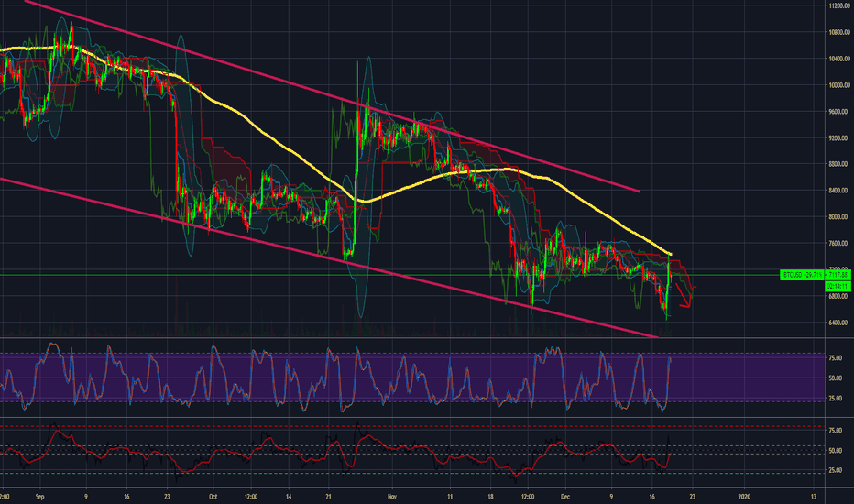
Task: Click the BTCUSD -29.71% price label
Action: tap(804, 275)
